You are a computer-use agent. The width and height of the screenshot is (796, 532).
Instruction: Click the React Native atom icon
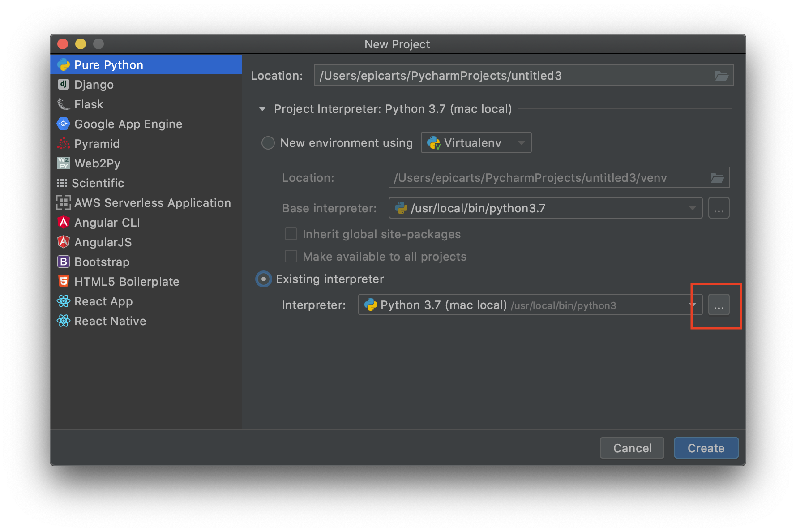click(x=64, y=321)
